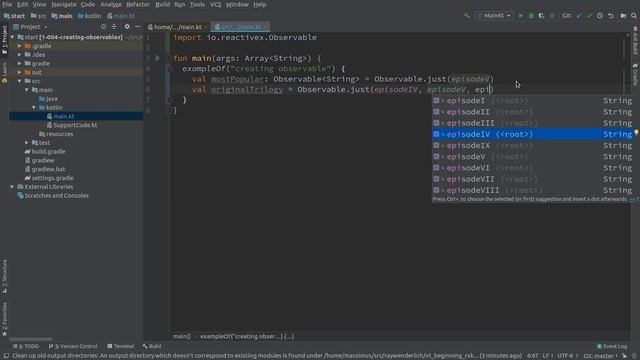Expand the test folder
This screenshot has height=360, width=640.
pos(27,142)
